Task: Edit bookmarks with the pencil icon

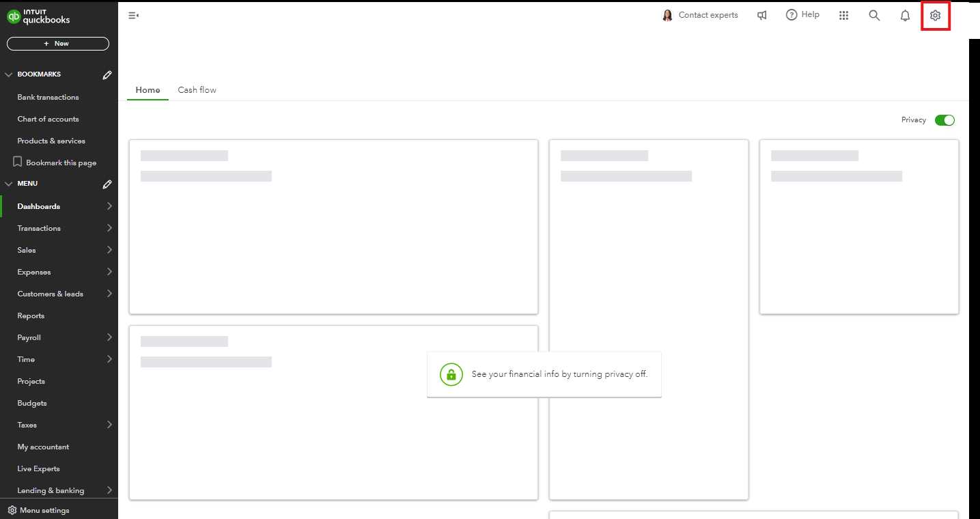Action: (x=107, y=75)
